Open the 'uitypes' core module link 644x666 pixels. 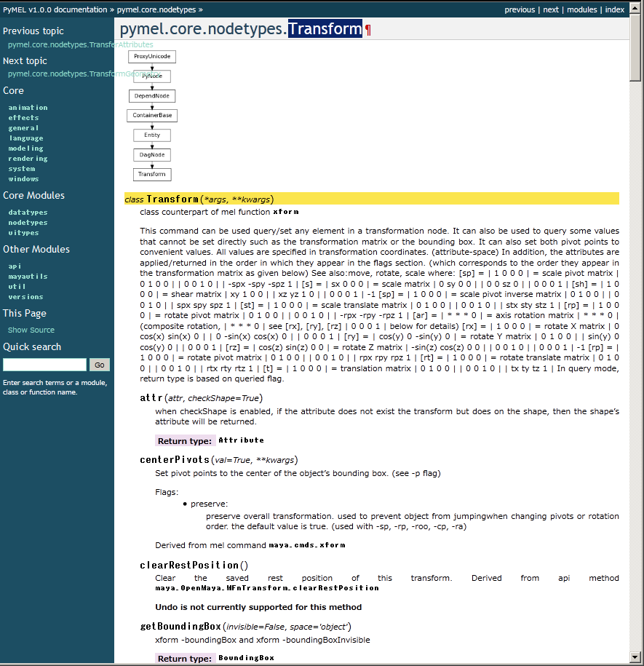click(23, 232)
